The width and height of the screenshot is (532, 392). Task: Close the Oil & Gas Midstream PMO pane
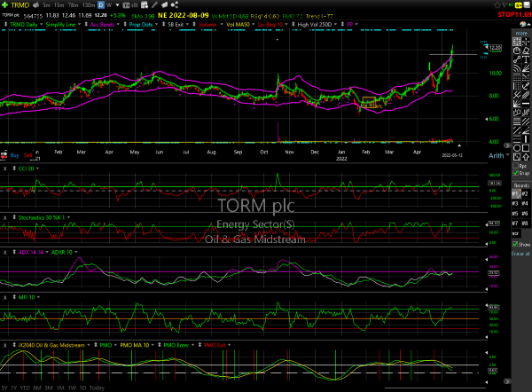pos(5,345)
